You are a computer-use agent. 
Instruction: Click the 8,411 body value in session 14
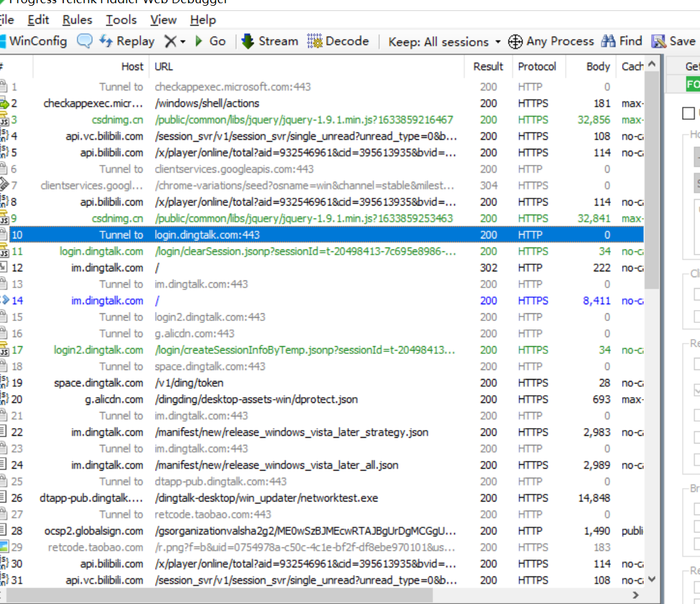click(x=596, y=301)
